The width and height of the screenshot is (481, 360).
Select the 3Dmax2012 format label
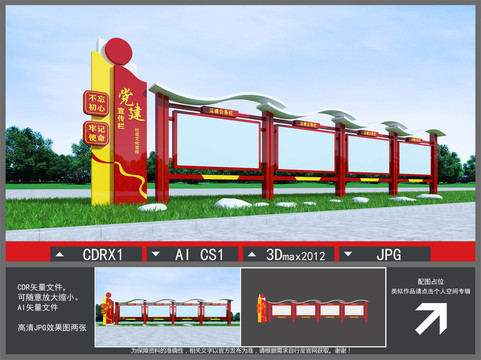[x=296, y=255]
